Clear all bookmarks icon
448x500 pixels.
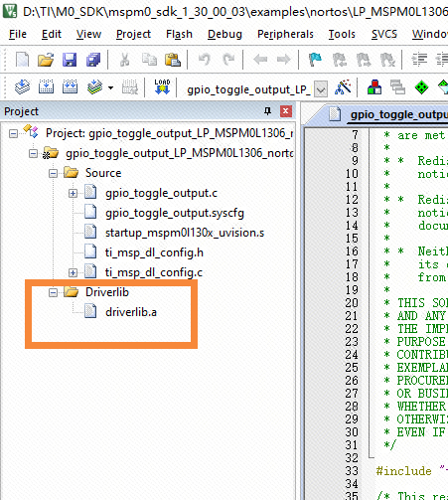tap(387, 60)
